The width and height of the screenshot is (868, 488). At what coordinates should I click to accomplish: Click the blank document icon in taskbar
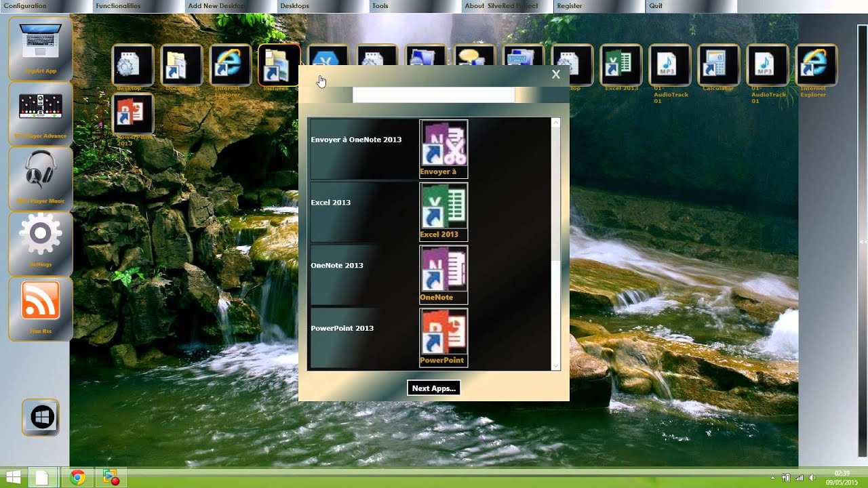point(43,478)
